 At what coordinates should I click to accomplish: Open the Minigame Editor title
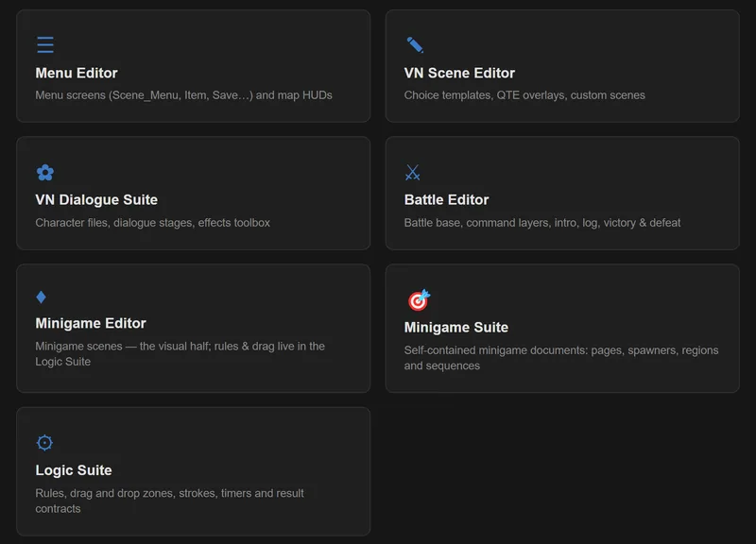coord(91,323)
